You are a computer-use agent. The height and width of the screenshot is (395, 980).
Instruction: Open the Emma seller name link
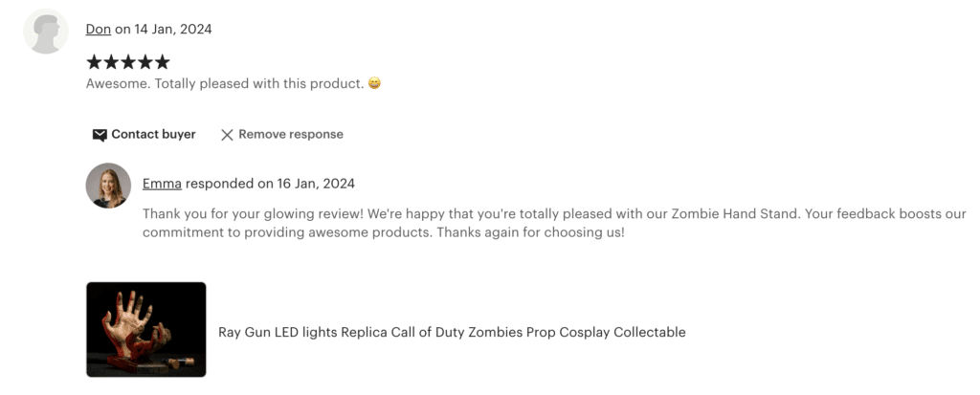(162, 184)
